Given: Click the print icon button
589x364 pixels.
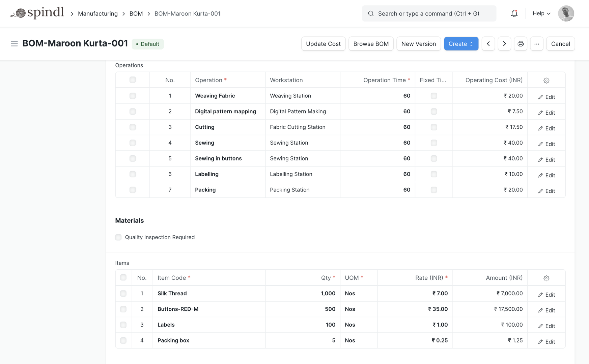Looking at the screenshot, I should 521,44.
